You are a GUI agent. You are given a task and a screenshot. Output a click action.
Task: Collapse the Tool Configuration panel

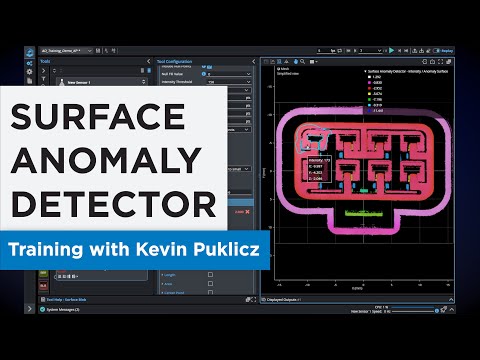coord(254,61)
